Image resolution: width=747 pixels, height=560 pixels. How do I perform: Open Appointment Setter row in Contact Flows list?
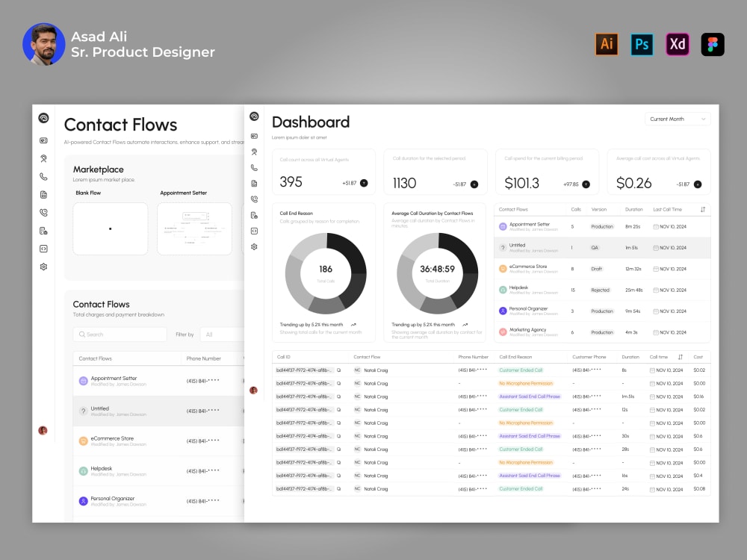[x=158, y=381]
